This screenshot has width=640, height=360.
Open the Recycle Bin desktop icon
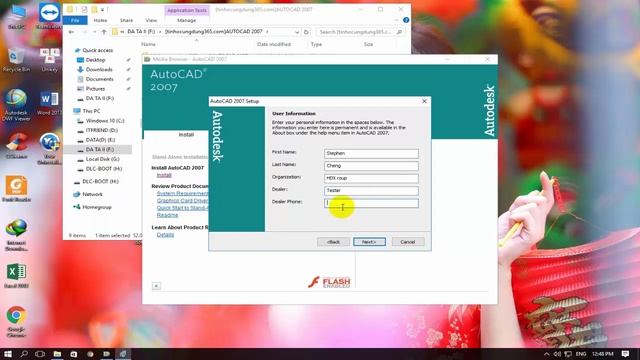tap(16, 60)
